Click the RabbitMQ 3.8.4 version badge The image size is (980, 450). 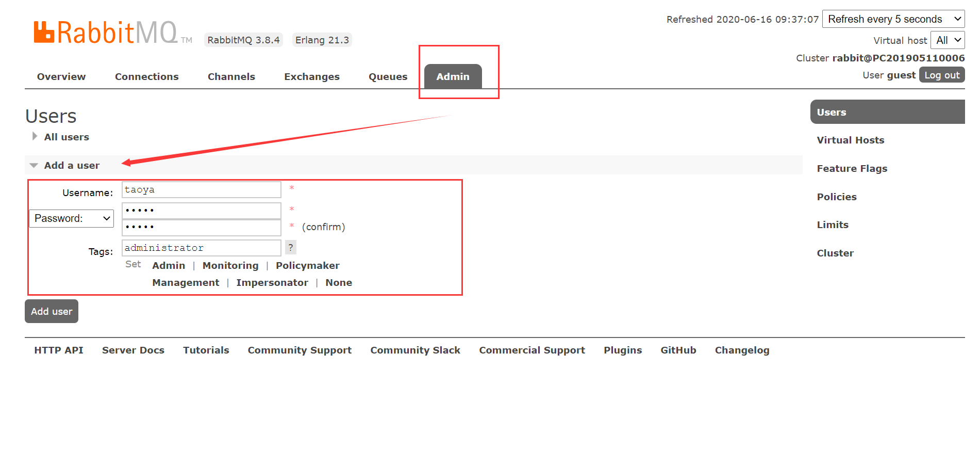pos(243,40)
